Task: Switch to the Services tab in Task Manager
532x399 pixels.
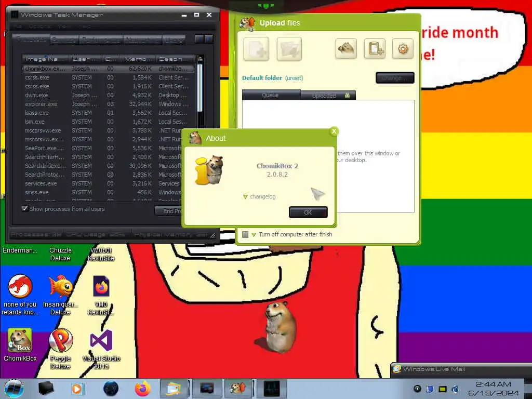Action: coord(64,40)
